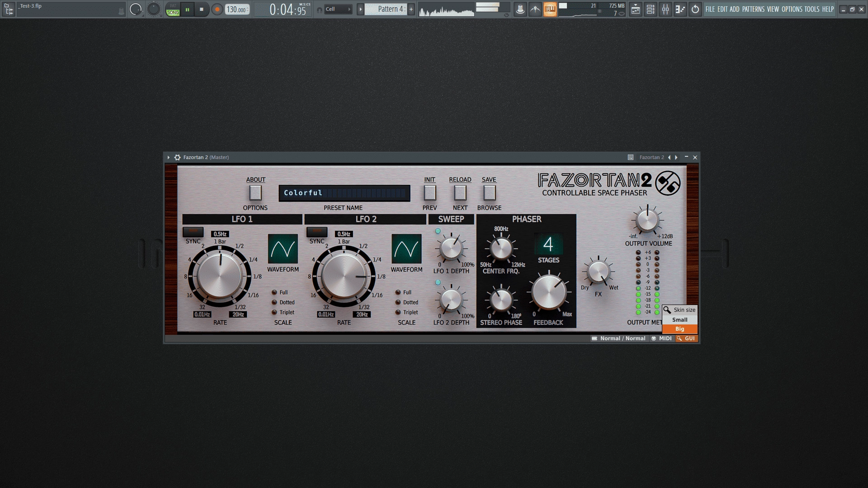Expand the Fazortan 2 plugin menu arrow
This screenshot has width=868, height=488.
[x=169, y=157]
